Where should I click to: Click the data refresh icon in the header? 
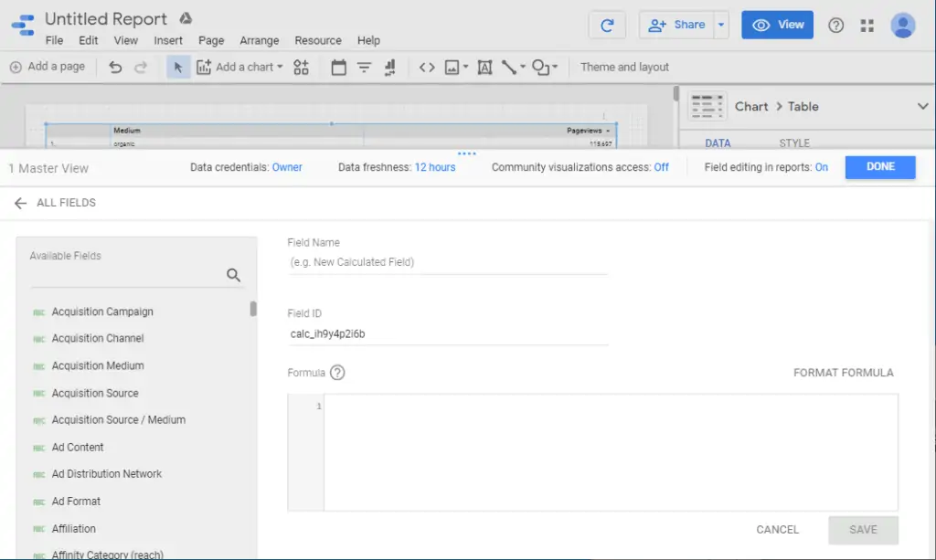tap(606, 26)
